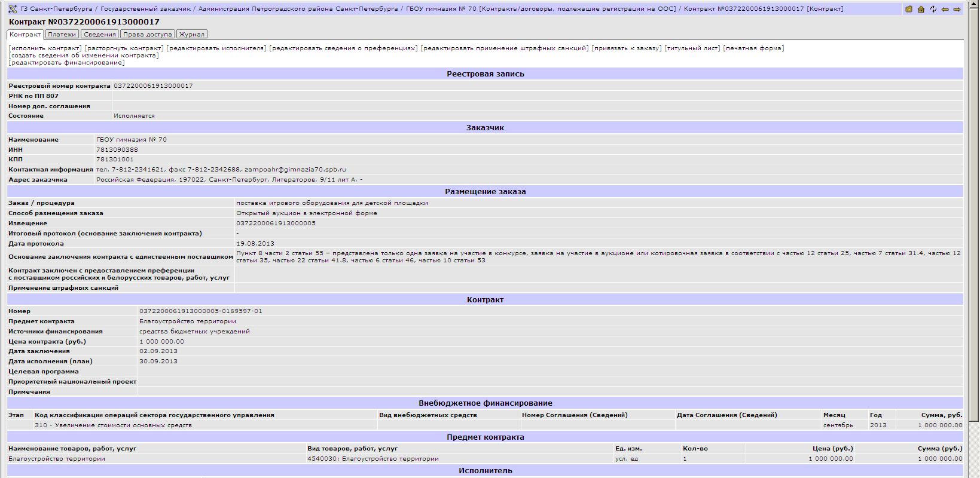This screenshot has width=980, height=478.
Task: Click the ИНН value 7813090388
Action: 117,150
